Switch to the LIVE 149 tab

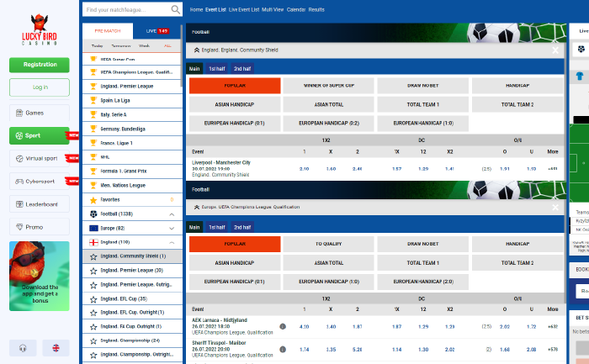[157, 31]
